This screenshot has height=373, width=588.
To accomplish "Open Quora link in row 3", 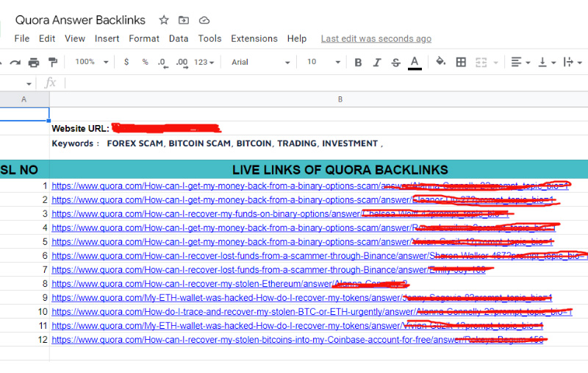I will click(x=280, y=214).
